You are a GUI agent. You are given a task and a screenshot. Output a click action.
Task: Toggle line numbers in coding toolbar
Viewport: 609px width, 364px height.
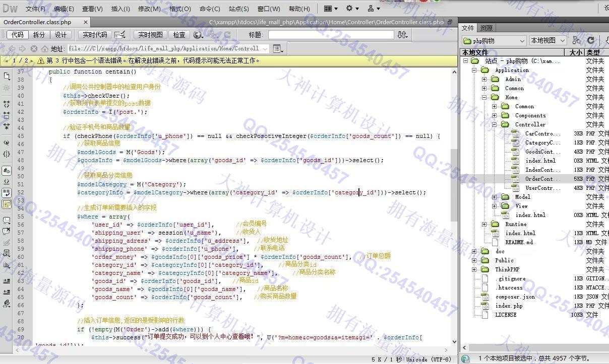[x=7, y=171]
